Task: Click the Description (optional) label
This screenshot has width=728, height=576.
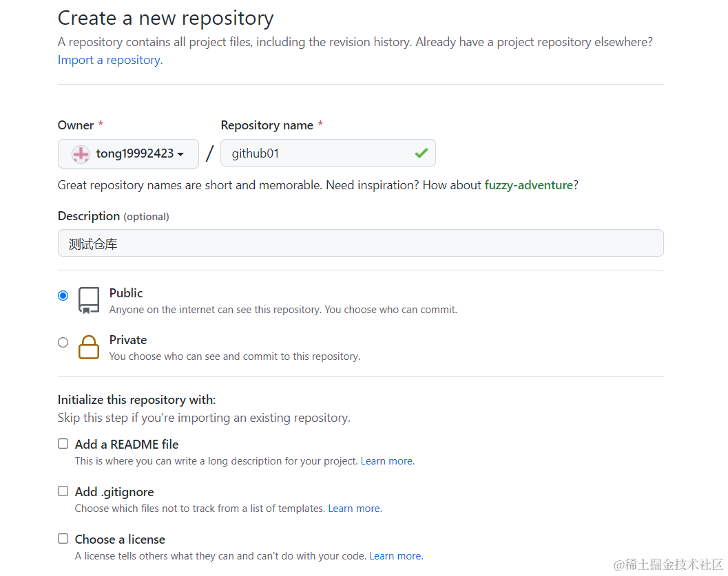Action: point(113,216)
